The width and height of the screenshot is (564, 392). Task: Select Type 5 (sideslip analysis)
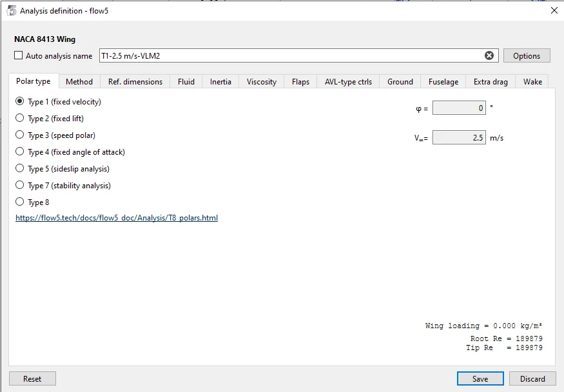[x=20, y=168]
